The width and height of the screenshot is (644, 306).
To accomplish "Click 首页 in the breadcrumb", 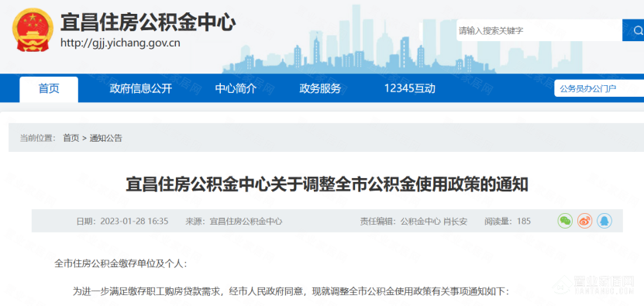I will [71, 138].
